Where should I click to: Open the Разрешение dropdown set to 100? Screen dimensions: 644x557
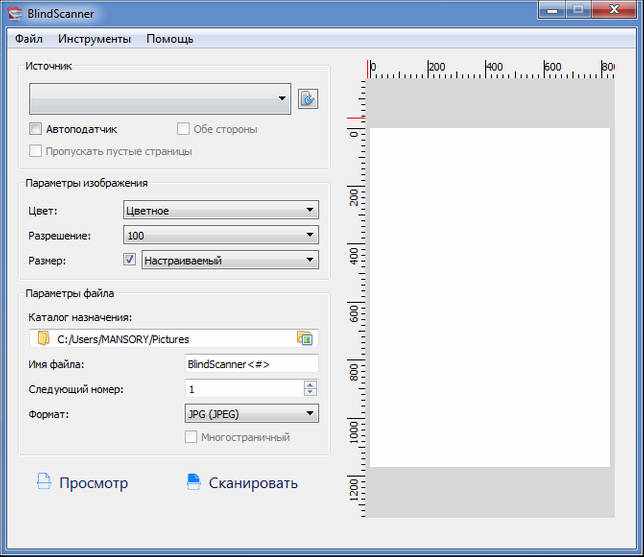click(x=221, y=235)
